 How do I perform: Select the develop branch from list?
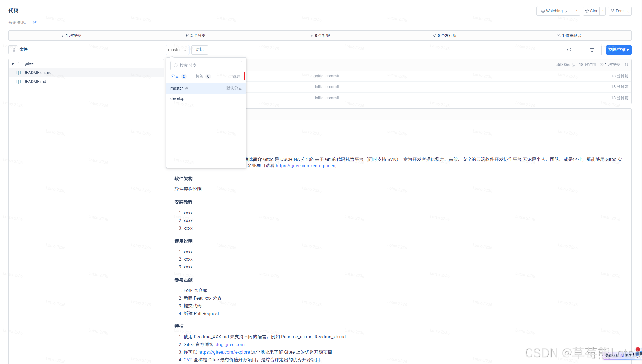tap(177, 98)
